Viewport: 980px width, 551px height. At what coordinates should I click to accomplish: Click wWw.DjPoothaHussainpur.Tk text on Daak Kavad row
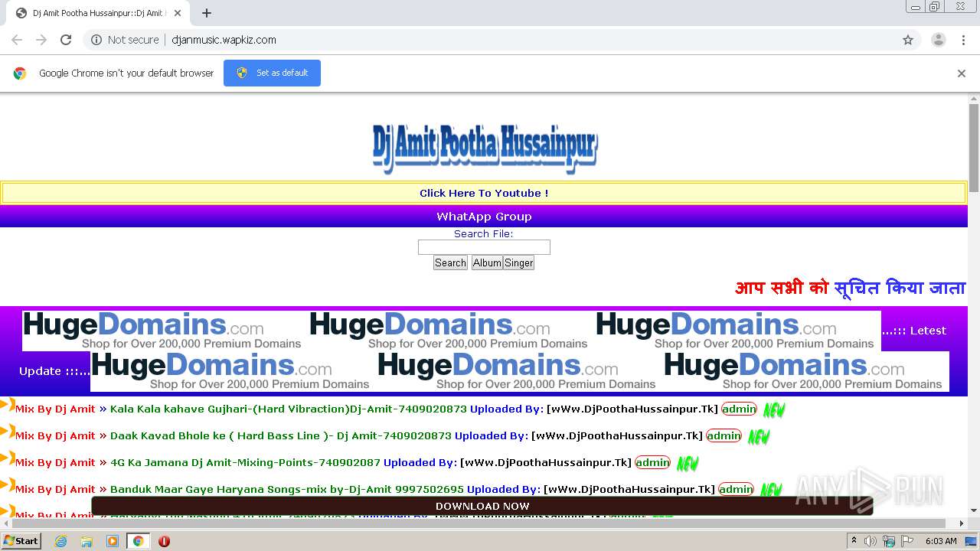[616, 436]
